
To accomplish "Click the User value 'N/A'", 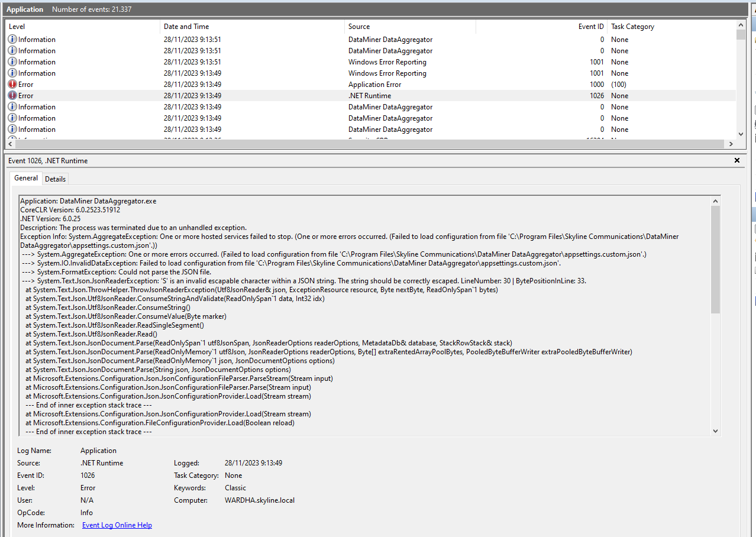I will pos(87,500).
